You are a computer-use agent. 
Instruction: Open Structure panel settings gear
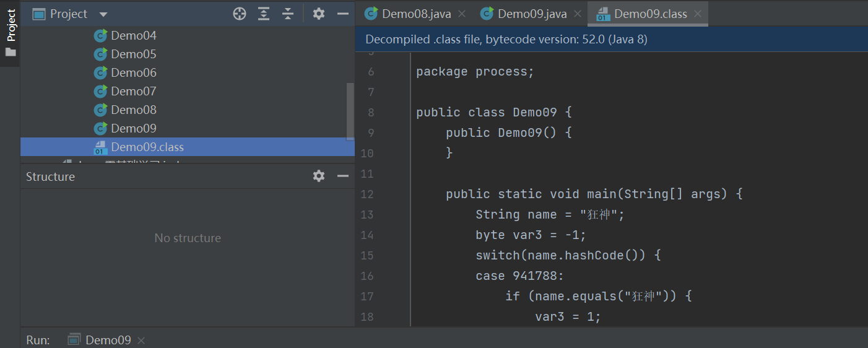(319, 176)
